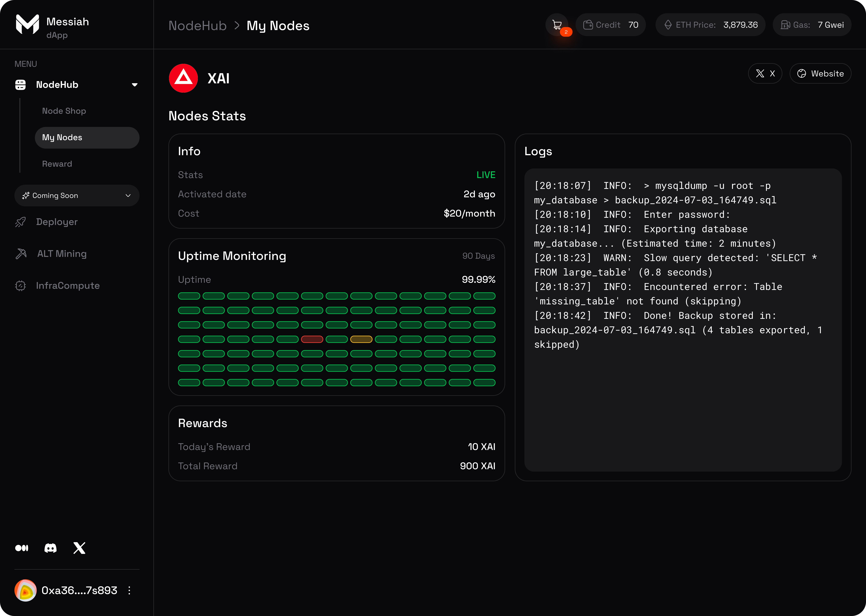The image size is (866, 616).
Task: Click the WARN slow query log line
Action: tap(676, 265)
